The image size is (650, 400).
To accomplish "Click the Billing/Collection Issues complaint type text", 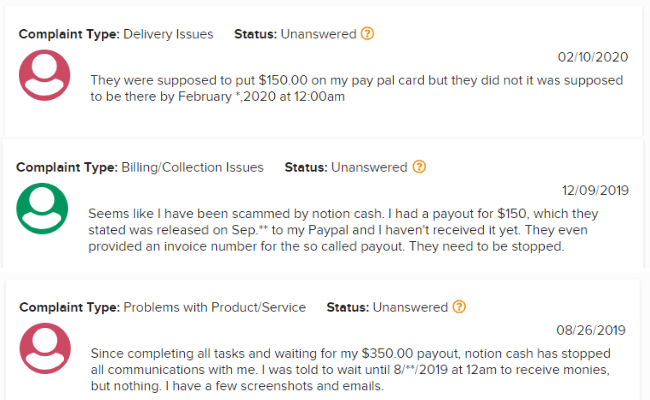I will click(192, 167).
